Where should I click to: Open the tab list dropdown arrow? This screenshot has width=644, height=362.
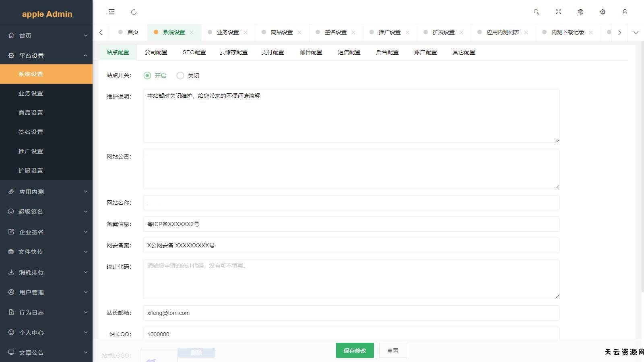pos(636,33)
